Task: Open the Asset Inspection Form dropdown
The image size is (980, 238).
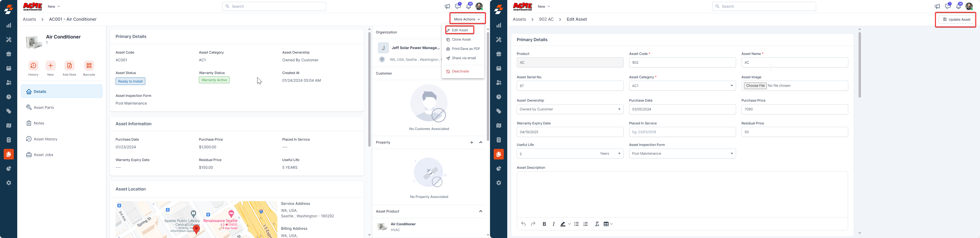Action: [682, 153]
